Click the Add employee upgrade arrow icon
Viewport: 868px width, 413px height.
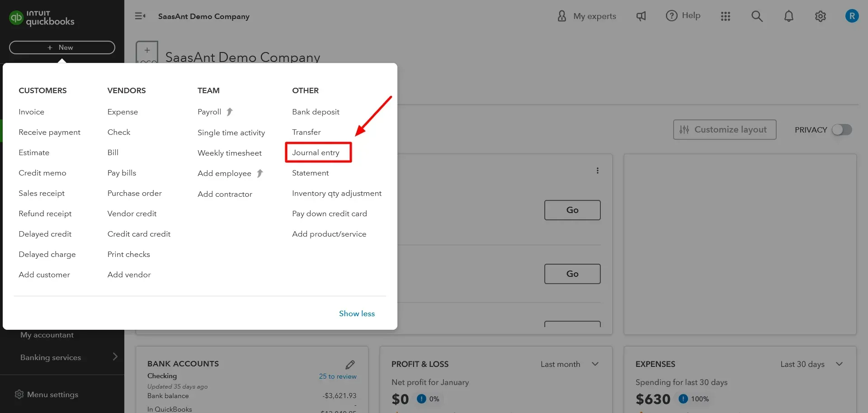(260, 173)
